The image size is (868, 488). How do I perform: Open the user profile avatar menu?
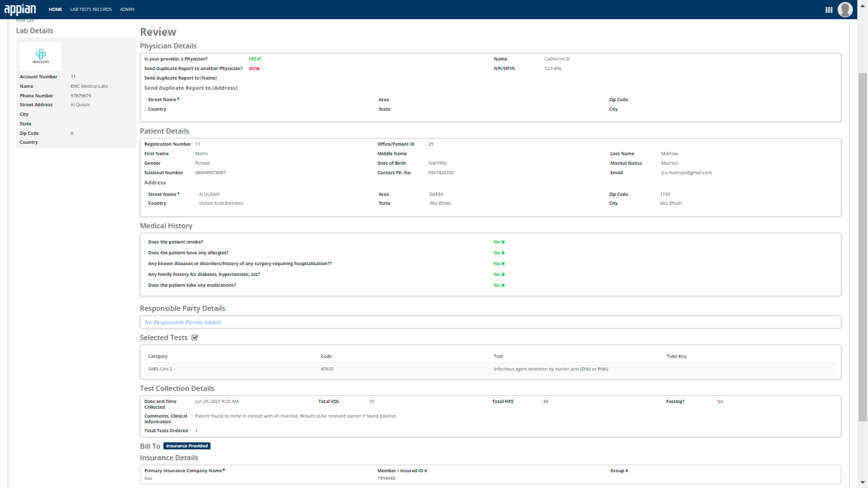pyautogui.click(x=845, y=9)
